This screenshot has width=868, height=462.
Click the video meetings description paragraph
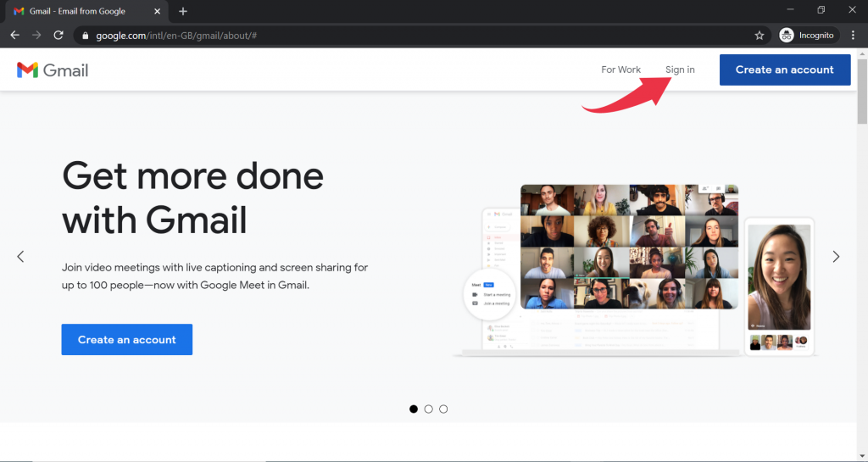[214, 276]
